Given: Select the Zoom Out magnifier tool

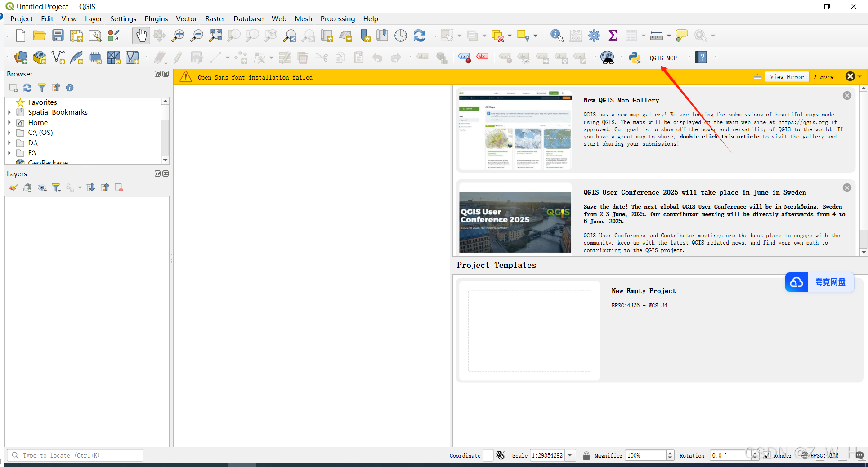Looking at the screenshot, I should pos(197,36).
